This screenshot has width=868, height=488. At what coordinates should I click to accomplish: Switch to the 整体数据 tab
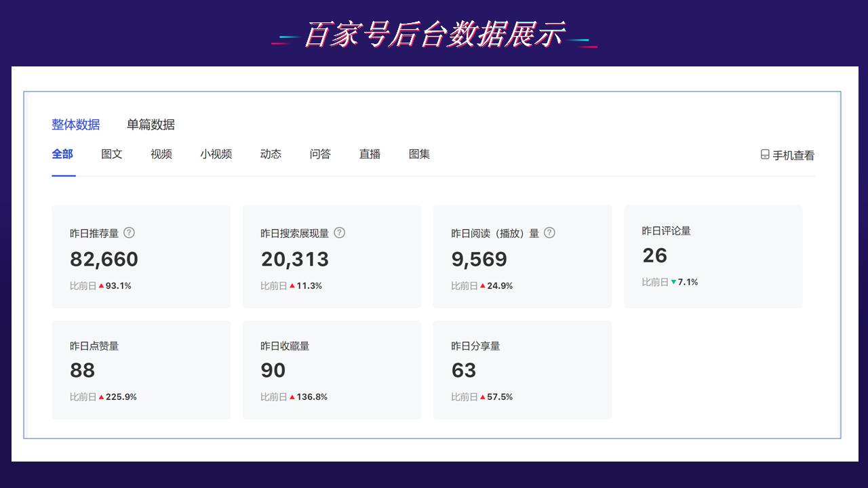(76, 125)
